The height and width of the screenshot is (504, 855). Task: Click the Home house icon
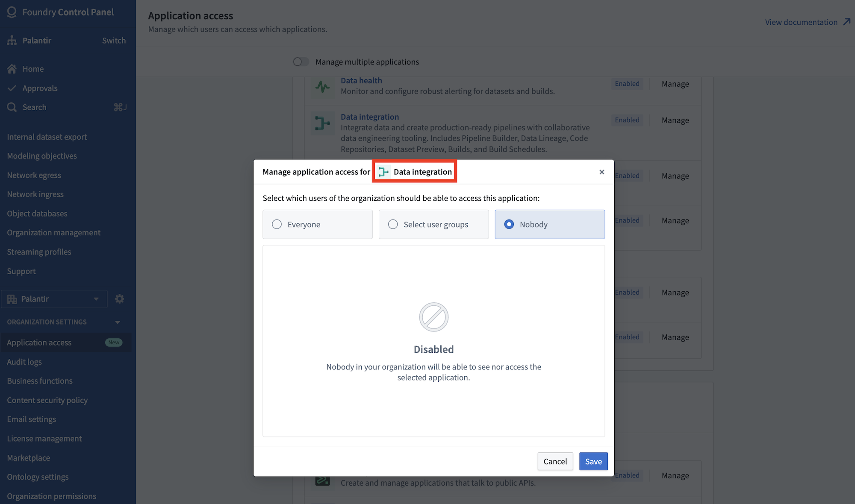12,69
